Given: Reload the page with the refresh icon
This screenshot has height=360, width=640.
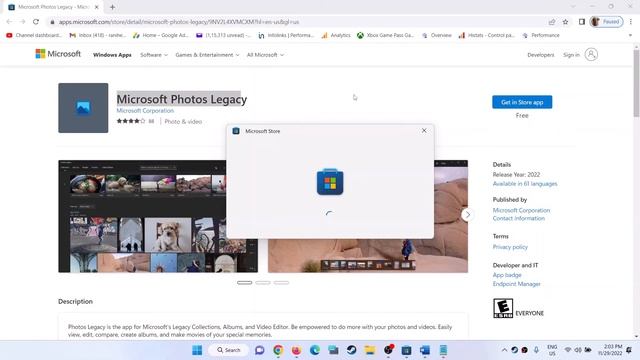Looking at the screenshot, I should pyautogui.click(x=36, y=22).
